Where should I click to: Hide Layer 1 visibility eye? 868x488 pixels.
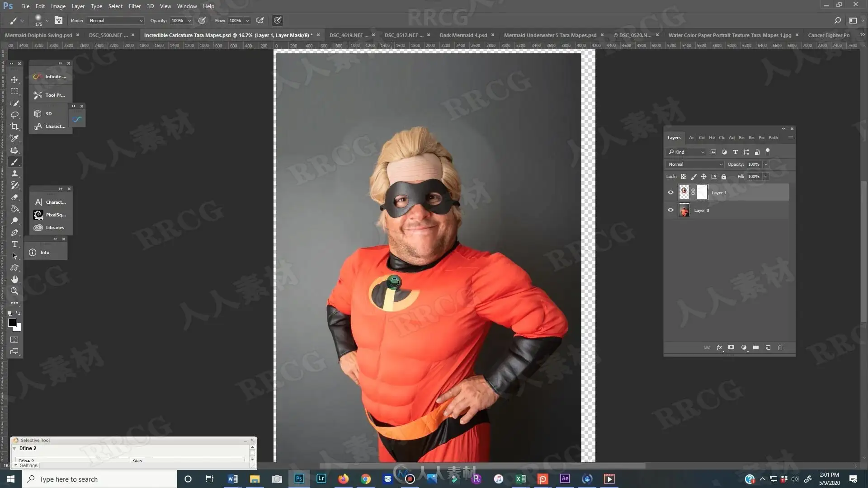click(x=670, y=192)
